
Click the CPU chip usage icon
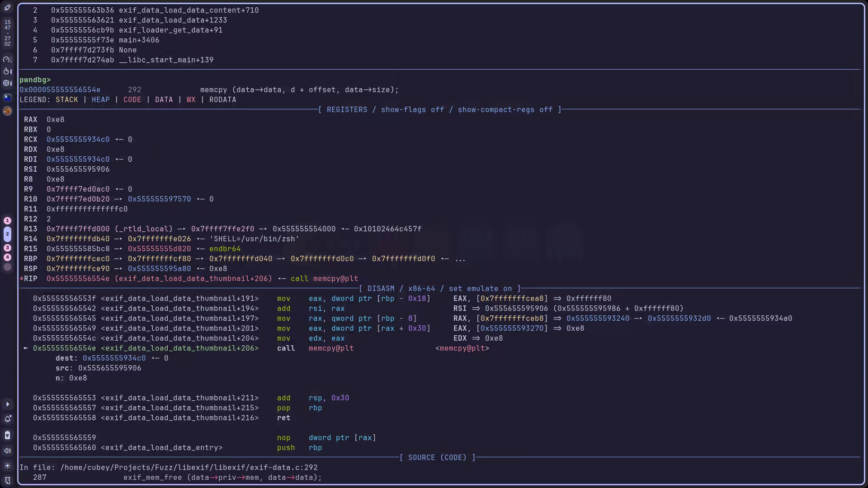[7, 83]
